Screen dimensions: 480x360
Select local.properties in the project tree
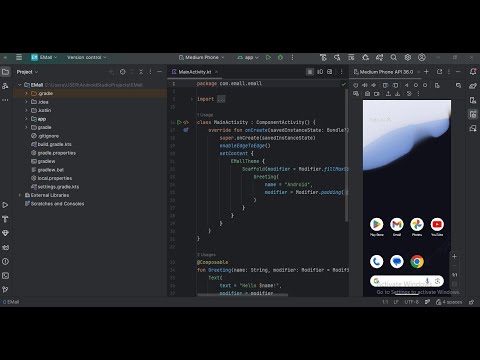click(55, 178)
